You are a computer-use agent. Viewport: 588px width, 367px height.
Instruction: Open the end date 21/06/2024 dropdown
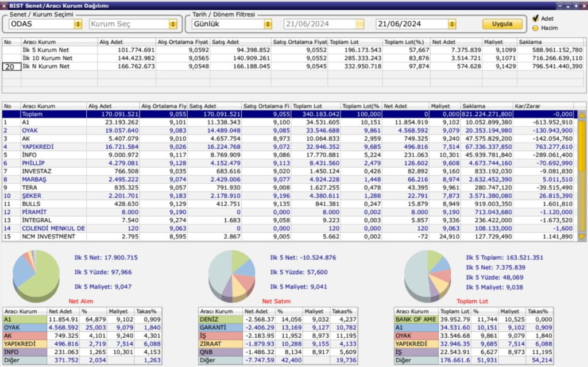pos(452,24)
